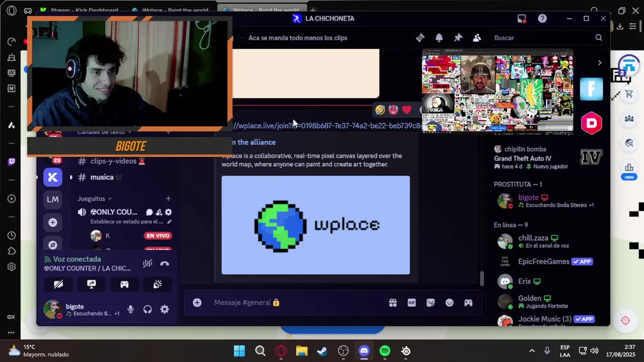Open the wplace.live join link
The width and height of the screenshot is (644, 362).
coord(327,126)
